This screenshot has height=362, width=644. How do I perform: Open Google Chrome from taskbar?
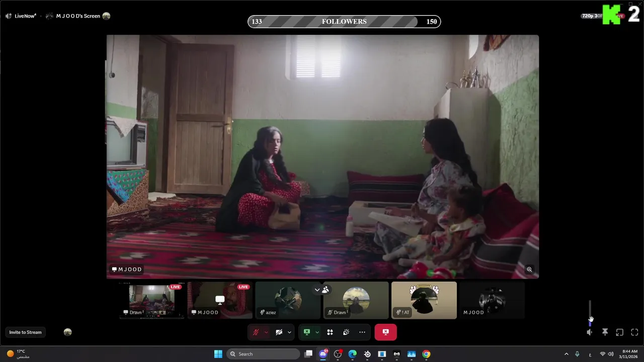click(426, 354)
